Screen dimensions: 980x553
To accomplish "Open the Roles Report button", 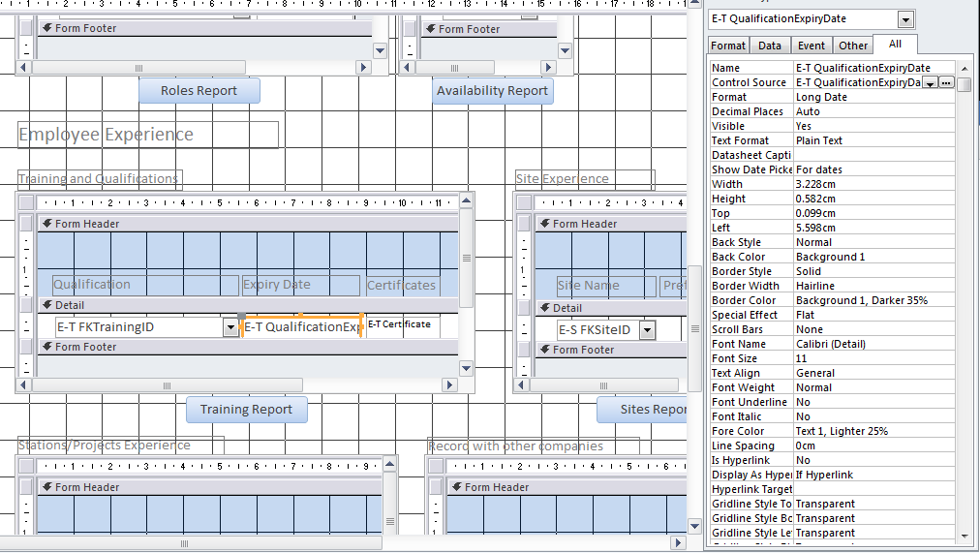I will 199,91.
